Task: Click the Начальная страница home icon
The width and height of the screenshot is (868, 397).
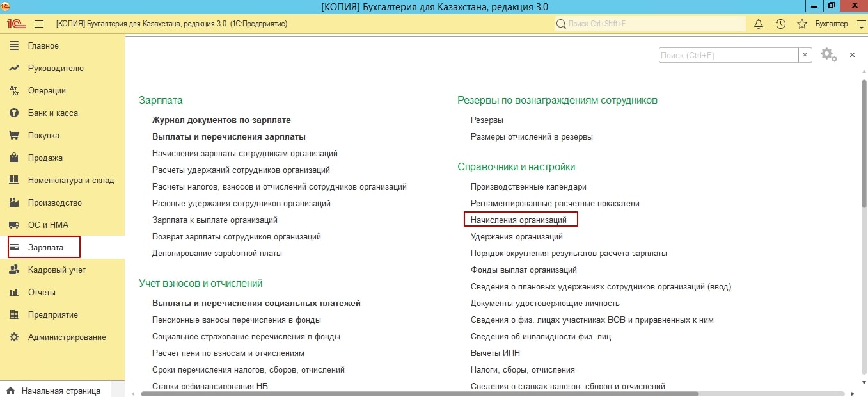Action: tap(11, 390)
